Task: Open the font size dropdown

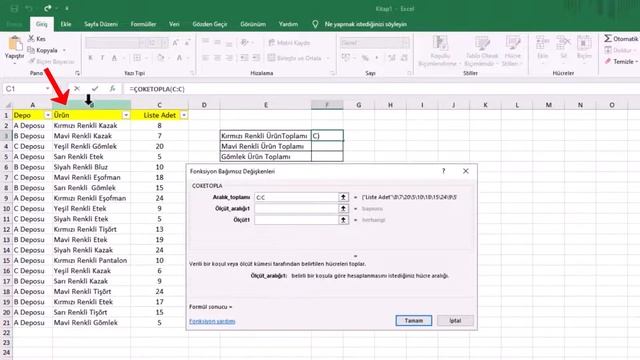Action: pyautogui.click(x=164, y=43)
